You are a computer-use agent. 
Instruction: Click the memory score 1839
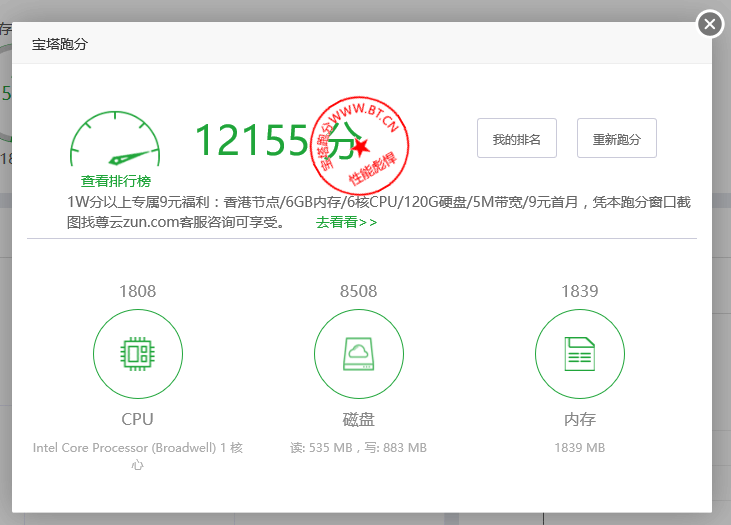click(x=579, y=291)
